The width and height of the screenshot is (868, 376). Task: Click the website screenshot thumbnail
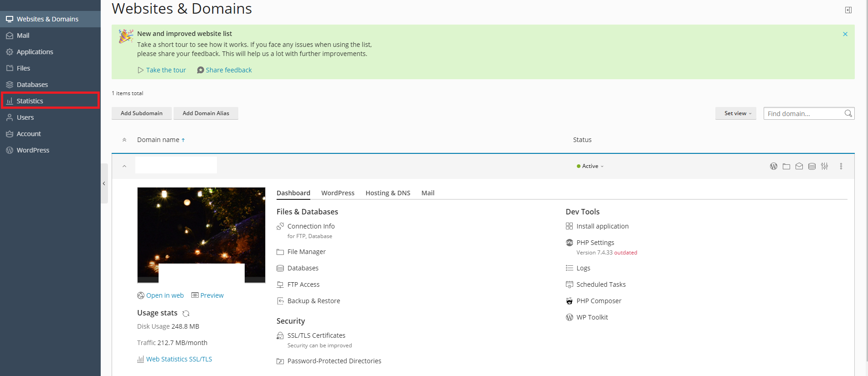tap(201, 235)
